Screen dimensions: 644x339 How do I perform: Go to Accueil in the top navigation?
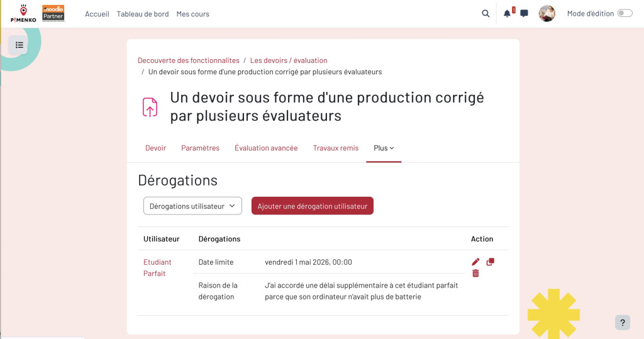[97, 14]
